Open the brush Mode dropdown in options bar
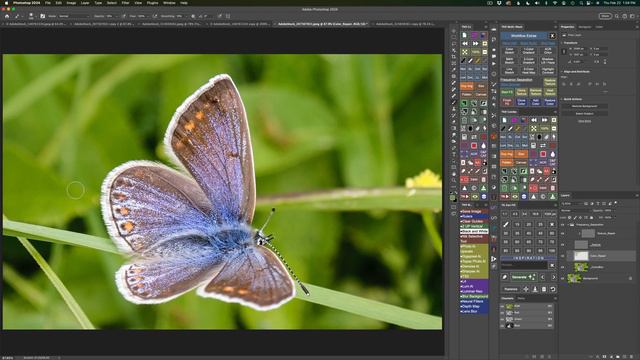The width and height of the screenshot is (640, 360). 74,16
